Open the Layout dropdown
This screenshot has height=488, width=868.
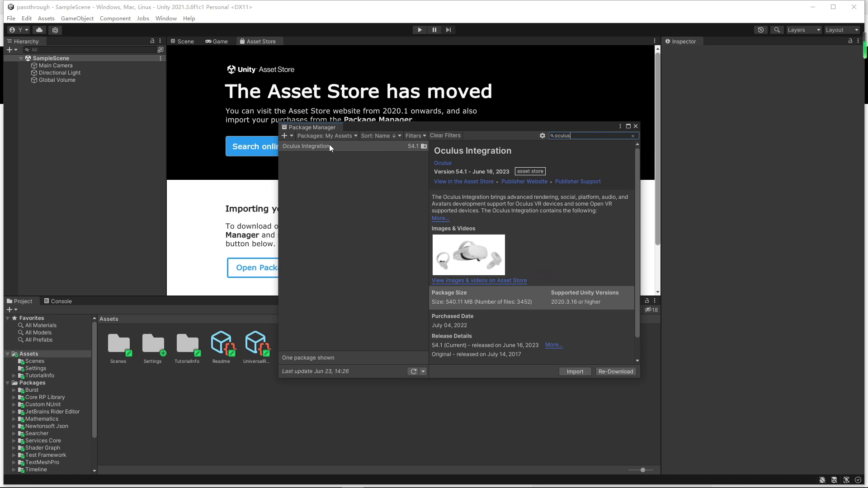(x=842, y=30)
